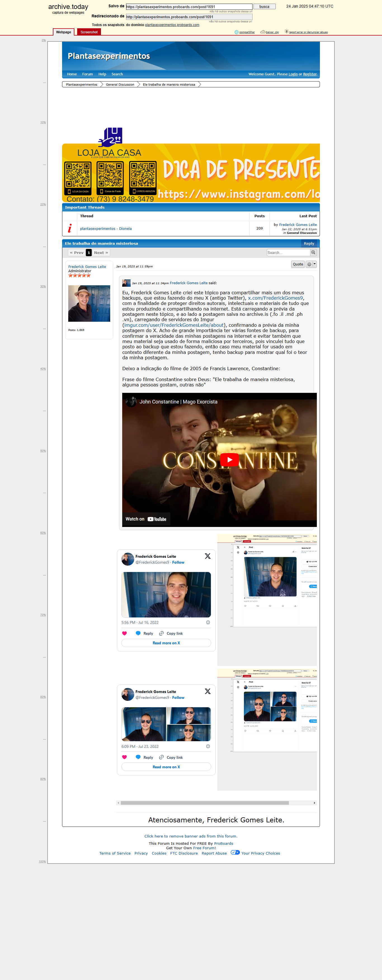Screen dimensions: 382x980
Task: Click the baixar .zip download icon
Action: tap(263, 32)
